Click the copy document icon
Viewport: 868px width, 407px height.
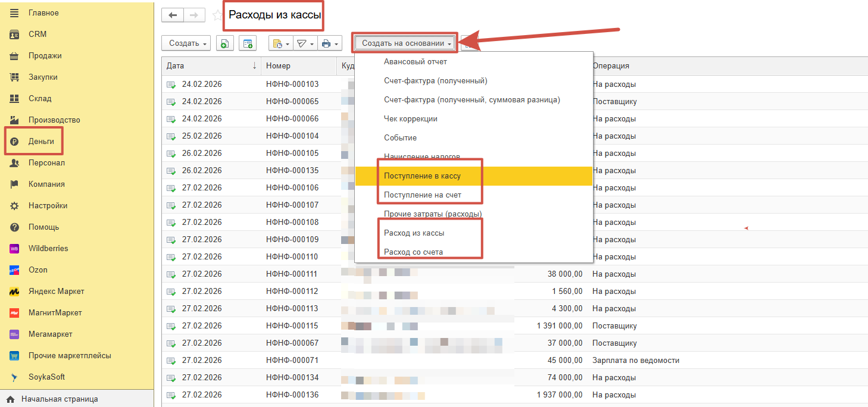[x=224, y=43]
